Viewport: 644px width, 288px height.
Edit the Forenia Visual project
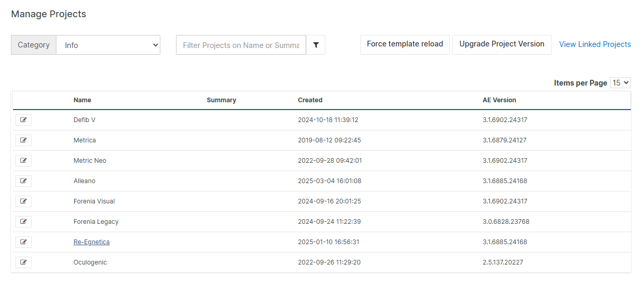pos(24,201)
